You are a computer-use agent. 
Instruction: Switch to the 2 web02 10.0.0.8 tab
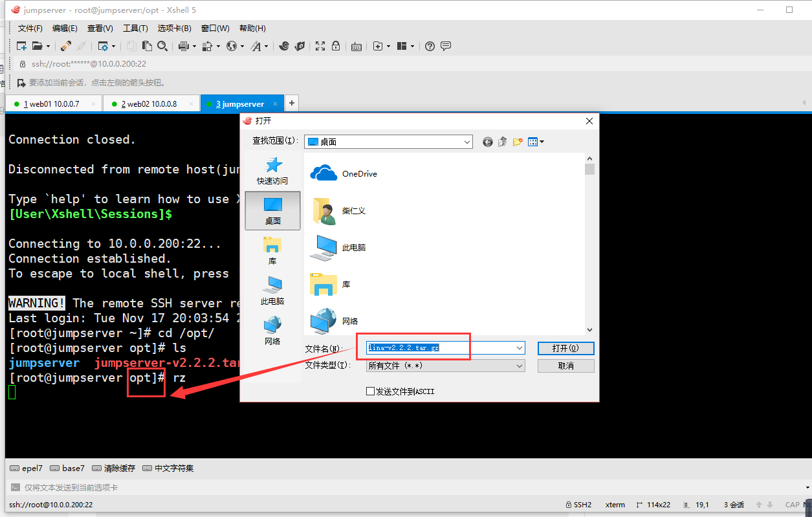151,104
